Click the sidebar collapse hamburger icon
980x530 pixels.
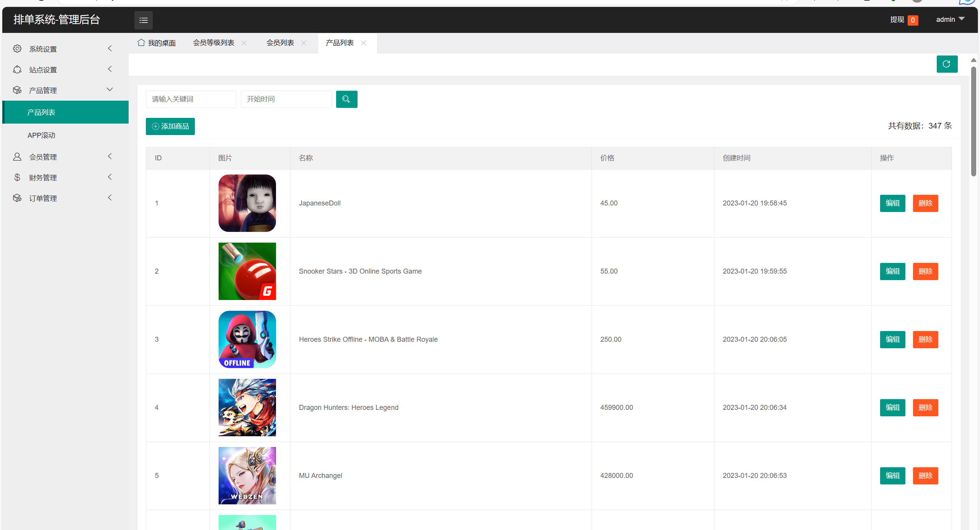(143, 20)
